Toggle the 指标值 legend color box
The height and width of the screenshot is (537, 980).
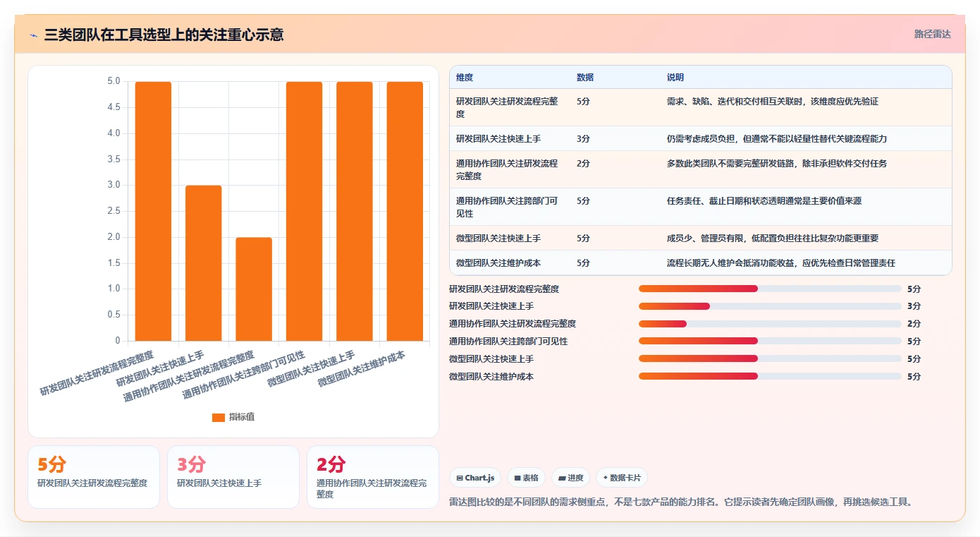tap(219, 417)
